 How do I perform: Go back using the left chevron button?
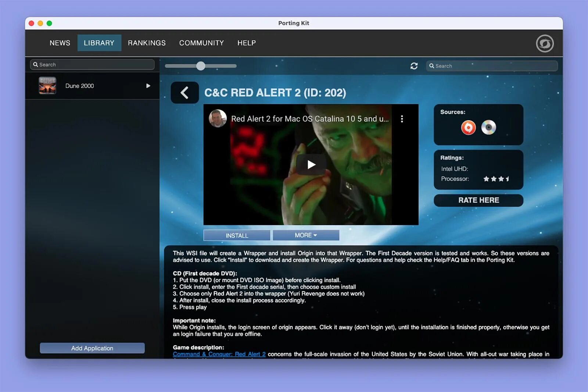(185, 93)
